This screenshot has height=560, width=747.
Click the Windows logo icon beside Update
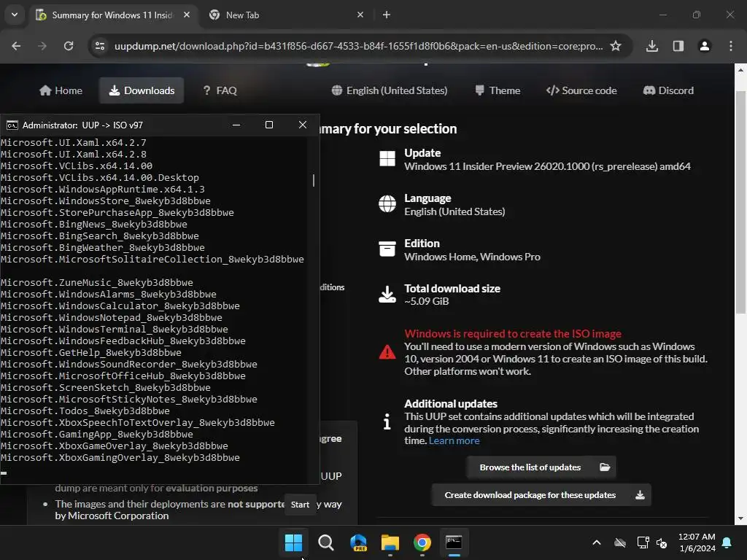click(387, 158)
